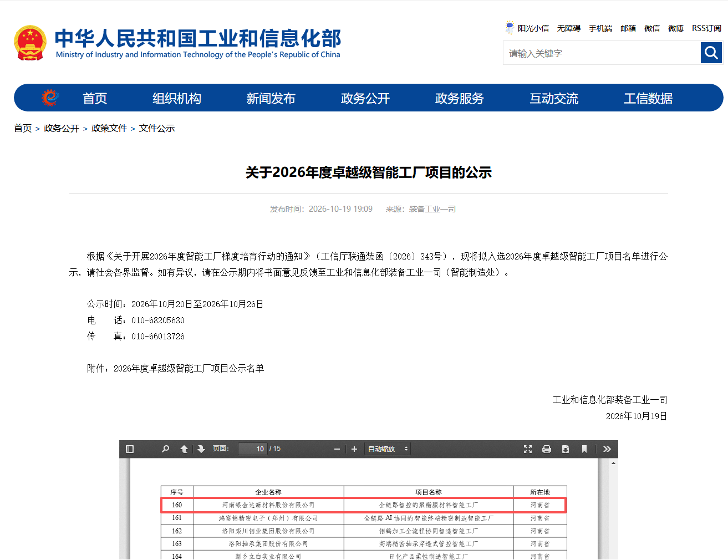This screenshot has width=728, height=560.
Task: Focus the 请输入关键字 search field
Action: 602,53
